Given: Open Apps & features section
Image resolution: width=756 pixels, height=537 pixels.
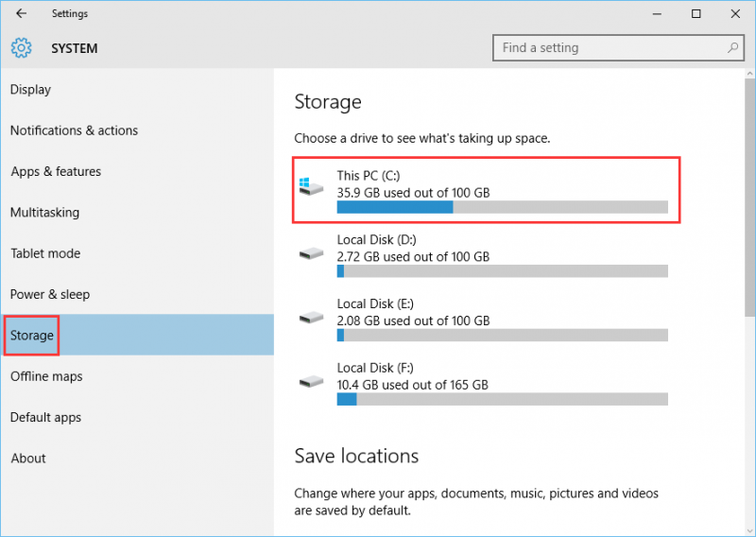Looking at the screenshot, I should (56, 172).
